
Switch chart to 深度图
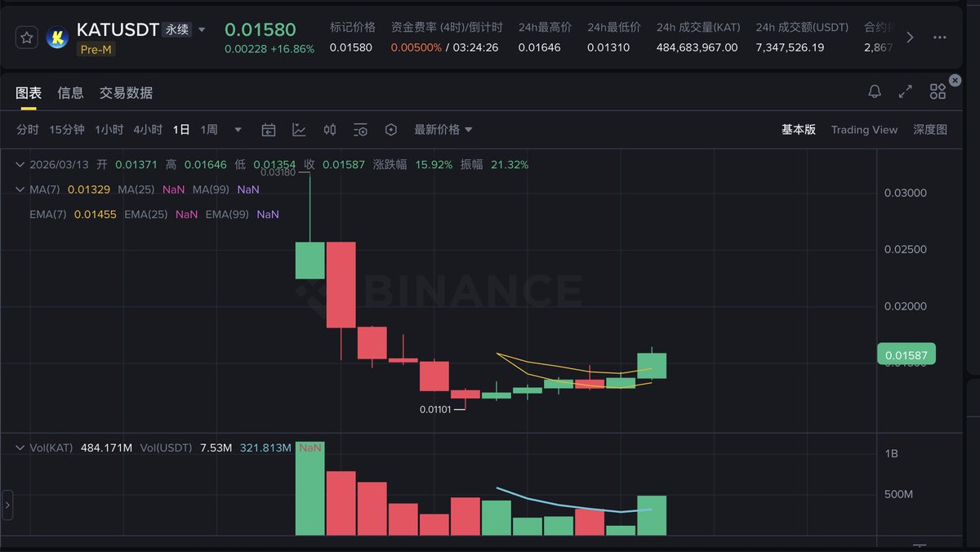coord(930,130)
